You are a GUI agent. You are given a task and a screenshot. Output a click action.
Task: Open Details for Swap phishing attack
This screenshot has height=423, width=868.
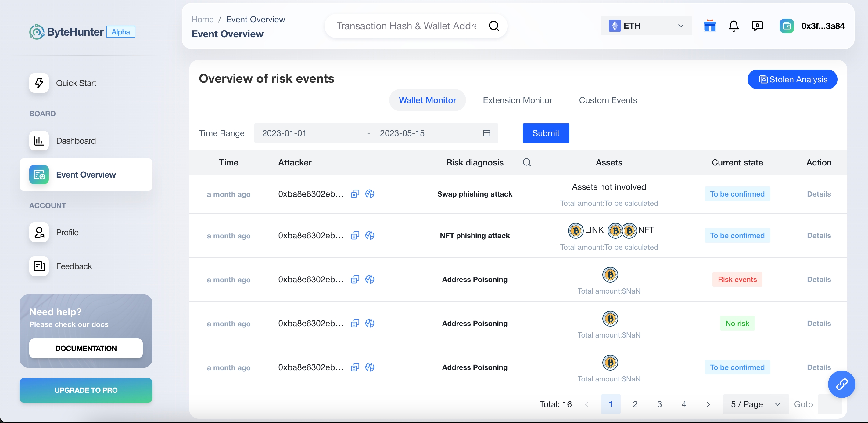pos(819,194)
